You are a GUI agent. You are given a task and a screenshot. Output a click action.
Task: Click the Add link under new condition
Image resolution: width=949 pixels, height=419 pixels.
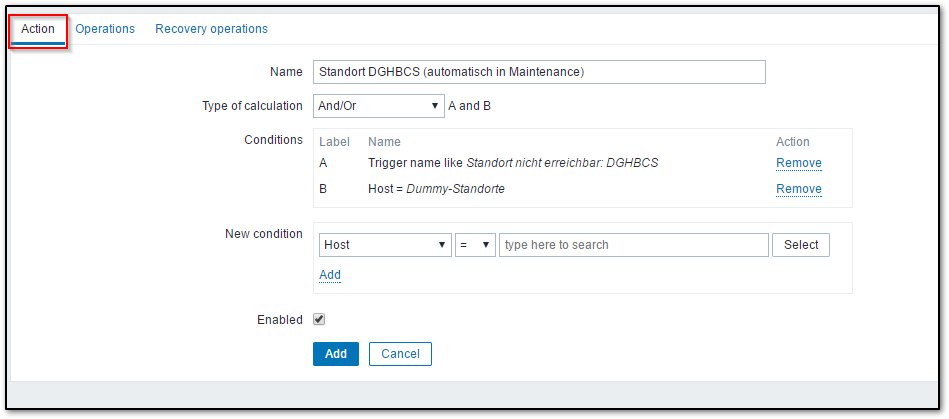click(x=330, y=275)
